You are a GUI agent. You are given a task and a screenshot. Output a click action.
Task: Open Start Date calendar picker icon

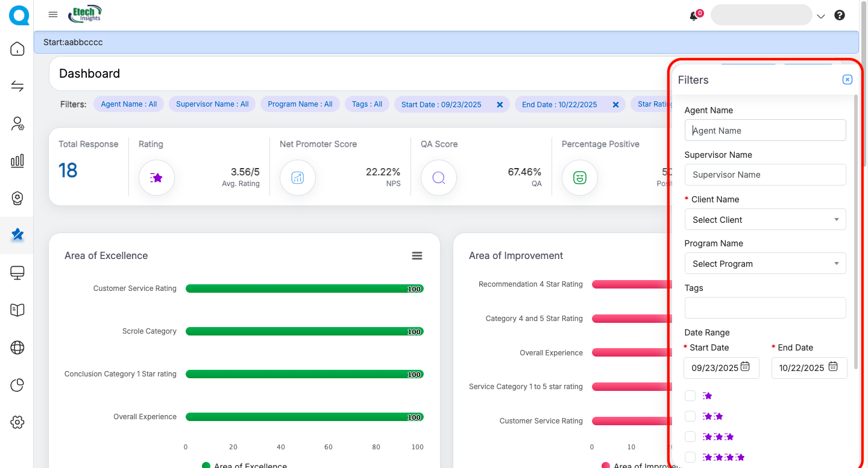(x=745, y=366)
